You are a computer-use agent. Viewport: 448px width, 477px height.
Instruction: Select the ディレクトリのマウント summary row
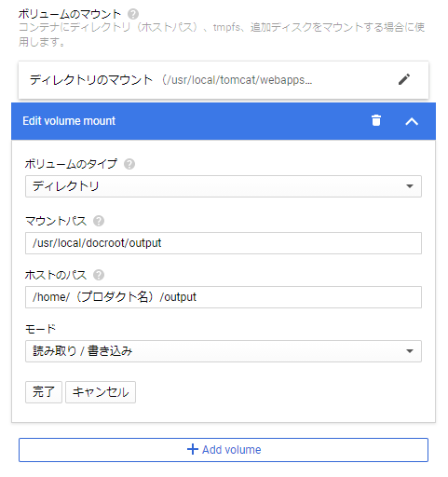coord(224,80)
